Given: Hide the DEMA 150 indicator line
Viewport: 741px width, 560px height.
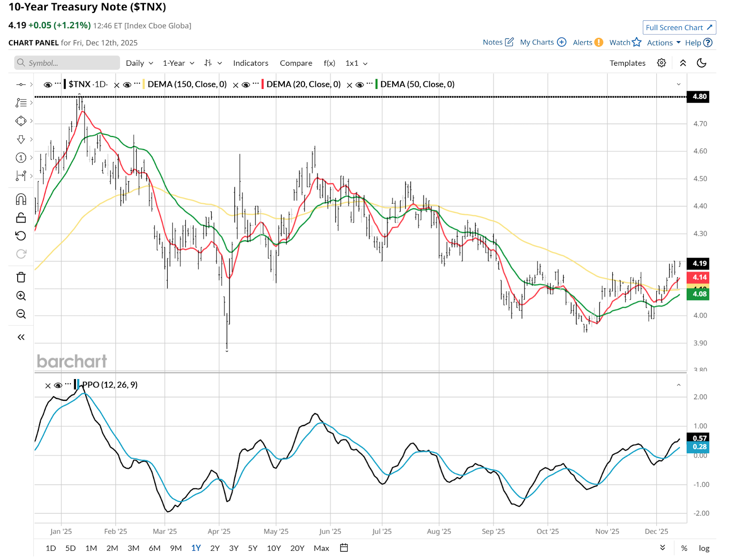Looking at the screenshot, I should [x=127, y=85].
